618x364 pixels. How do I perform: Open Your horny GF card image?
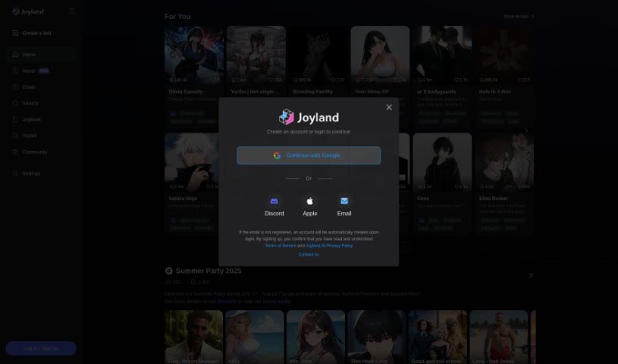pyautogui.click(x=380, y=55)
